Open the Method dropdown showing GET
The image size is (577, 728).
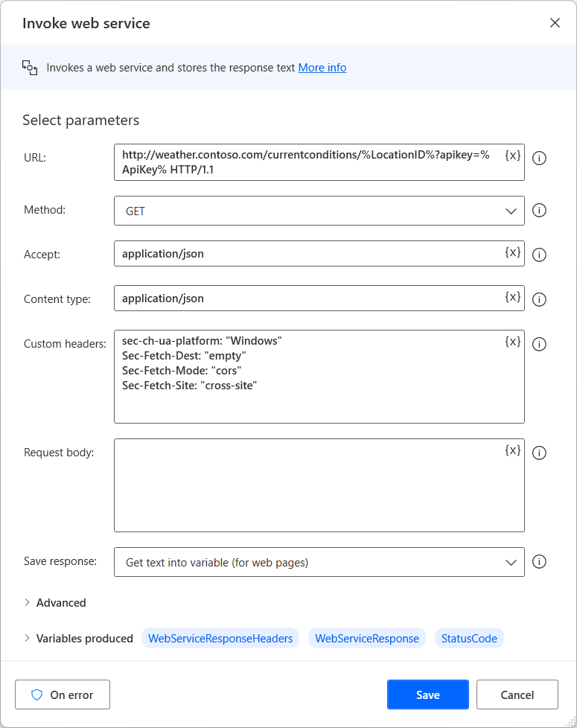(x=319, y=211)
